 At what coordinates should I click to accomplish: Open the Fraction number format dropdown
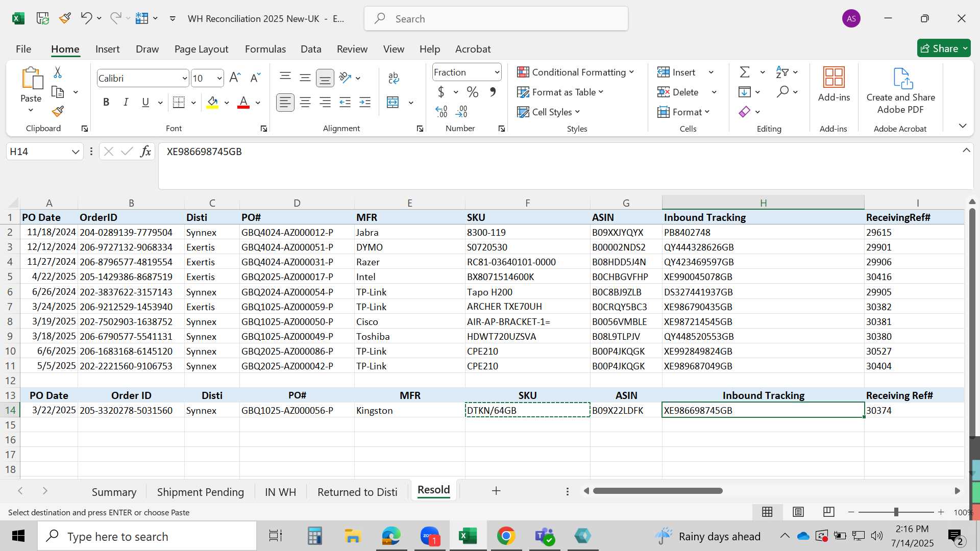[497, 72]
